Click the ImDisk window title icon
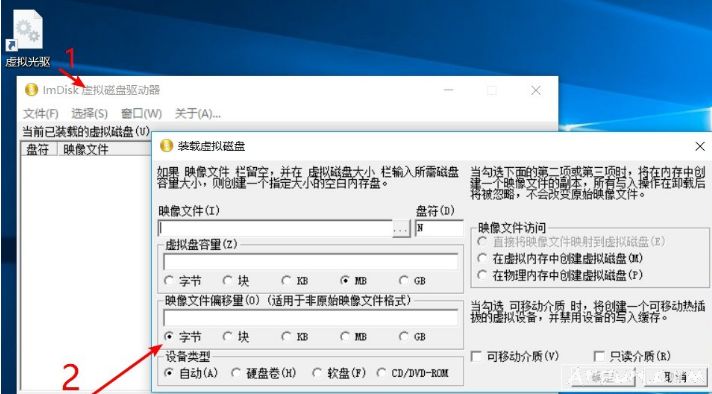Image resolution: width=712 pixels, height=394 pixels. 31,90
